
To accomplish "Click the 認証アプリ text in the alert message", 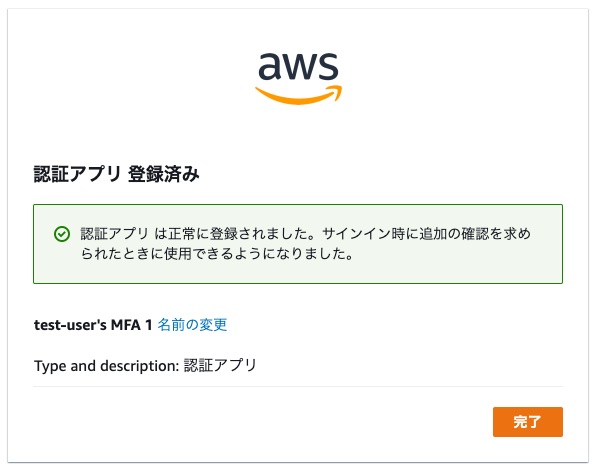I will tap(114, 234).
